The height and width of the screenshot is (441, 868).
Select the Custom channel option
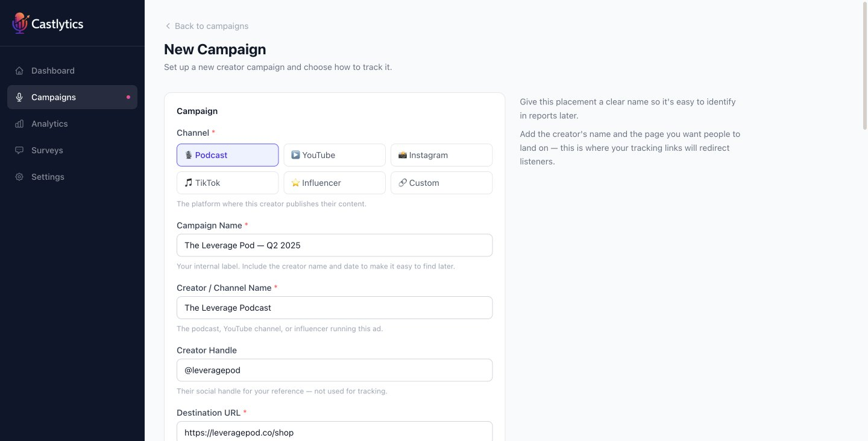tap(441, 183)
